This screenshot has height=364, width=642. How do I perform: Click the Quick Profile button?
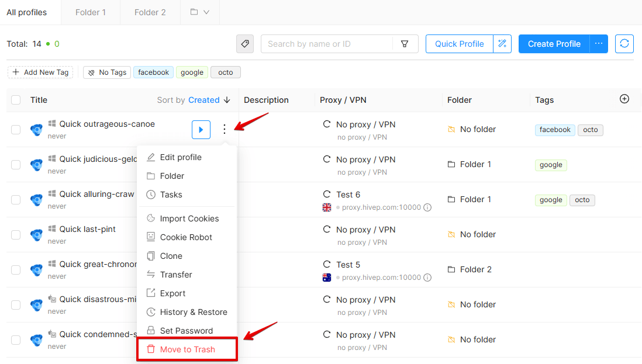460,44
